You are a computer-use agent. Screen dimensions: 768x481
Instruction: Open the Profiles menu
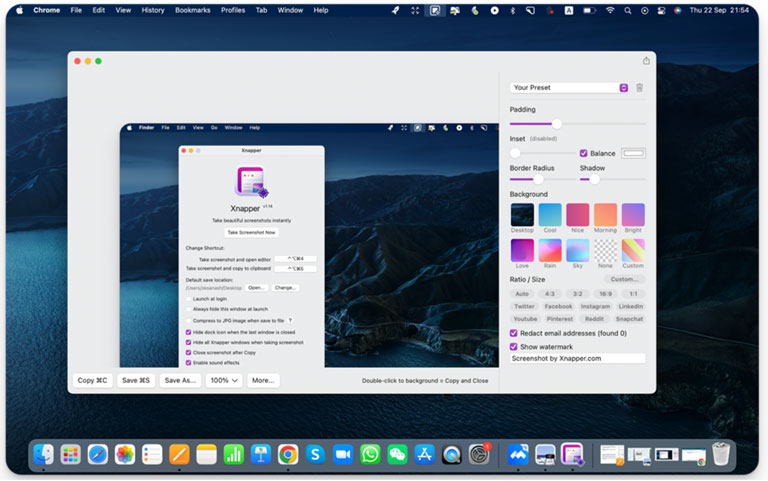(x=233, y=10)
